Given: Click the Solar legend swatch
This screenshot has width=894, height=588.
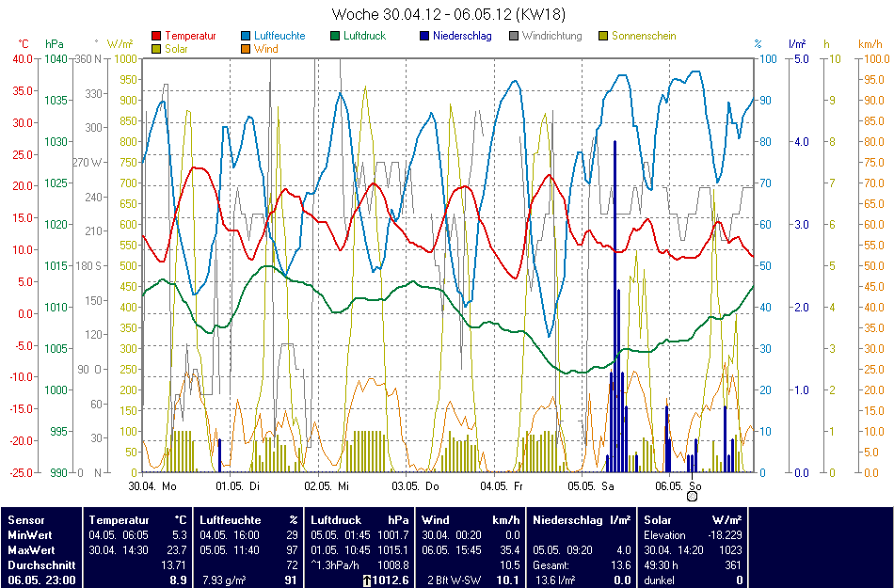Looking at the screenshot, I should point(157,49).
